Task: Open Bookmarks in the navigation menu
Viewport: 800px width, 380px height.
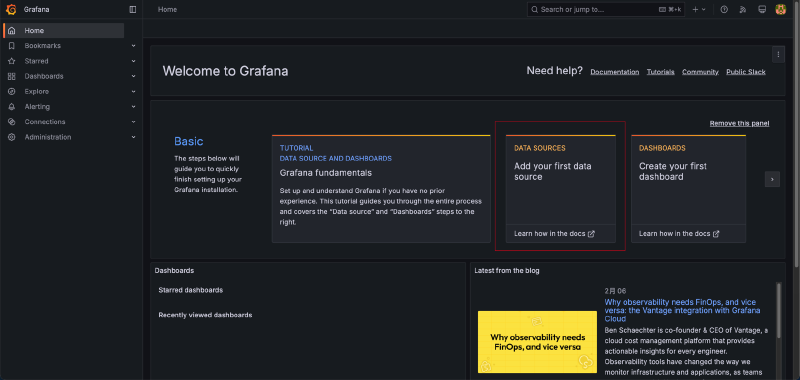Action: (42, 46)
